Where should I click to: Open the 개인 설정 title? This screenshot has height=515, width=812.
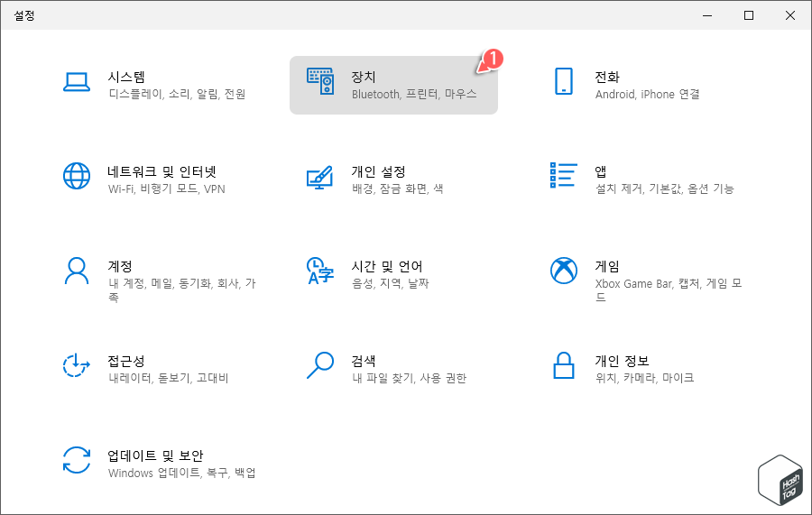[x=379, y=171]
